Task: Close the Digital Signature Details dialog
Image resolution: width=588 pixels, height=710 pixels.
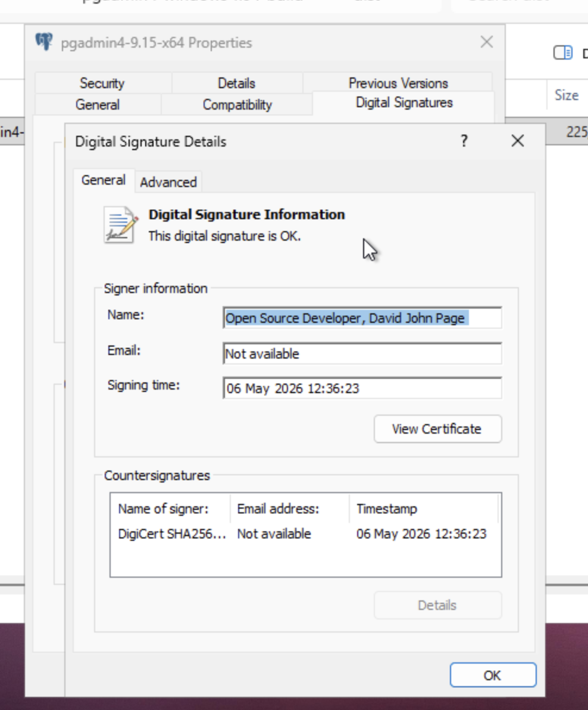Action: [x=517, y=141]
